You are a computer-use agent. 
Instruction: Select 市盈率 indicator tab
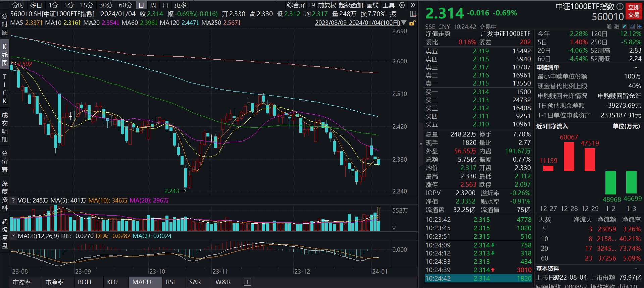pyautogui.click(x=22, y=282)
